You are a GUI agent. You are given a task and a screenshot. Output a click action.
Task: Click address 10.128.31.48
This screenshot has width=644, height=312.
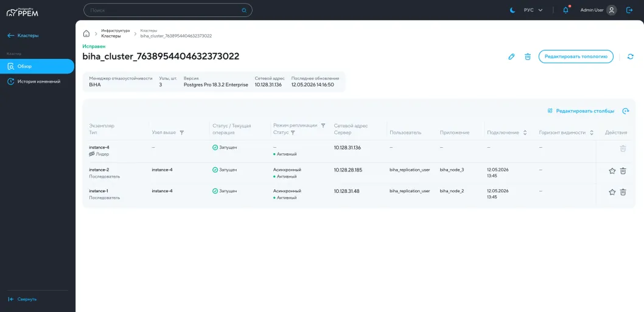coord(346,191)
